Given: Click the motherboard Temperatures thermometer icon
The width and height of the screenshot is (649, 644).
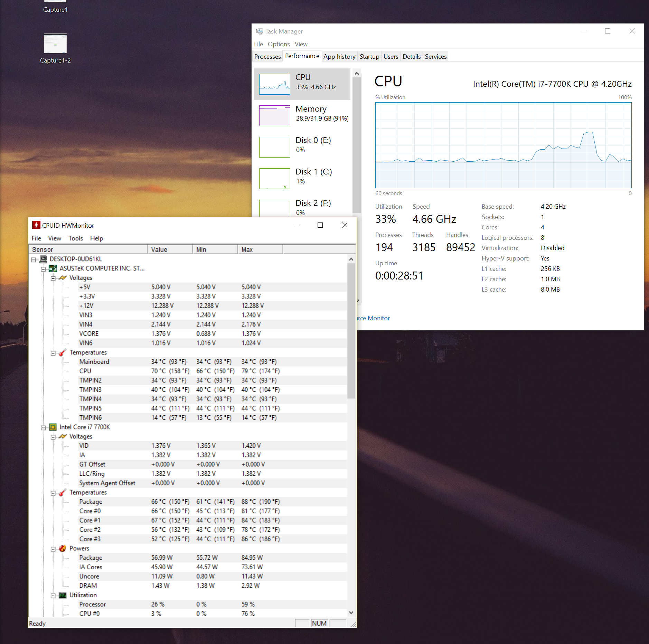Looking at the screenshot, I should point(63,352).
